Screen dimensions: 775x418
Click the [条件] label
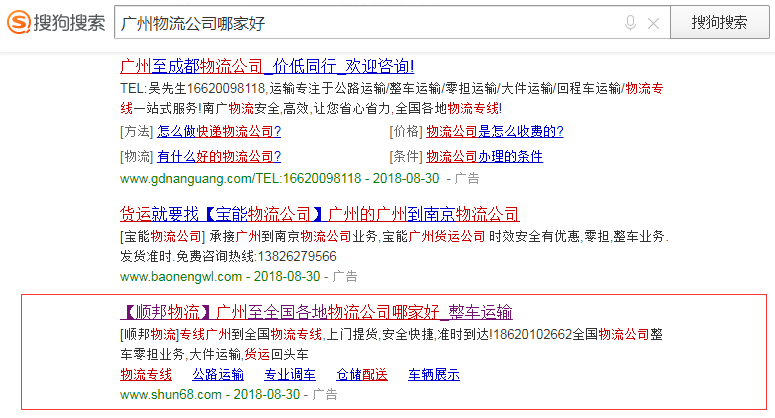point(406,157)
